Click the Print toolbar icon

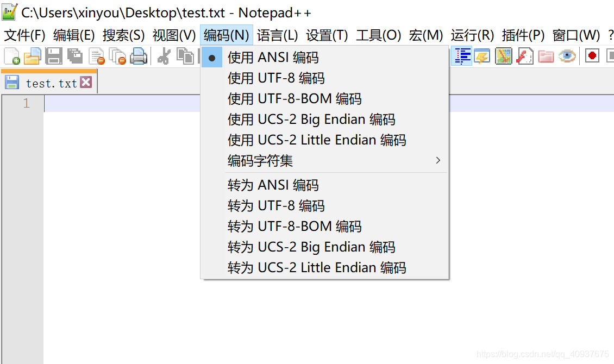click(138, 56)
